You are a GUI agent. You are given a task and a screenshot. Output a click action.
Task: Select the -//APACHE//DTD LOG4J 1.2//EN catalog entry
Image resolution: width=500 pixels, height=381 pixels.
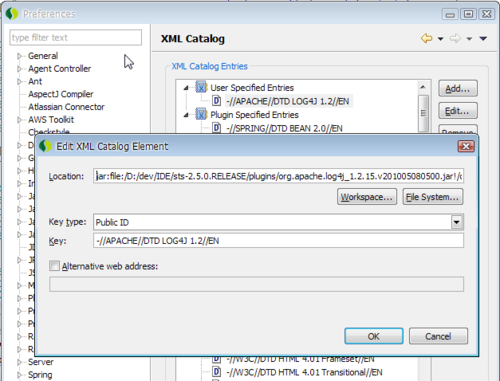tap(288, 101)
